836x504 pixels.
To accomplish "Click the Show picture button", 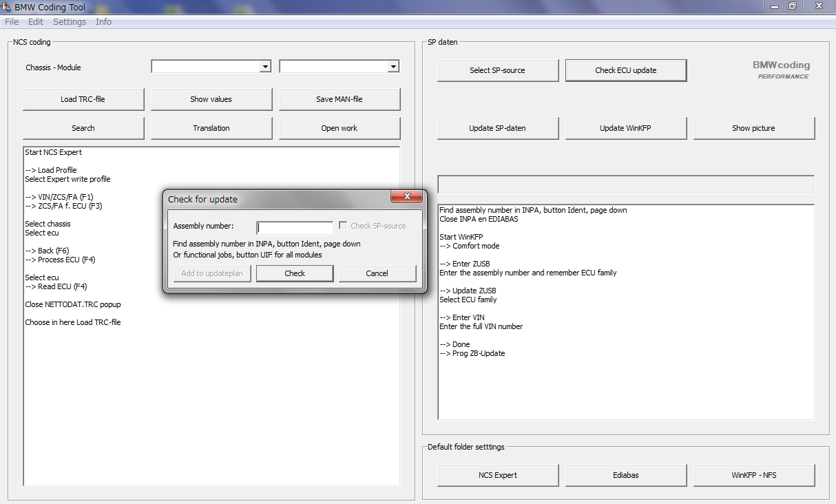I will 754,128.
